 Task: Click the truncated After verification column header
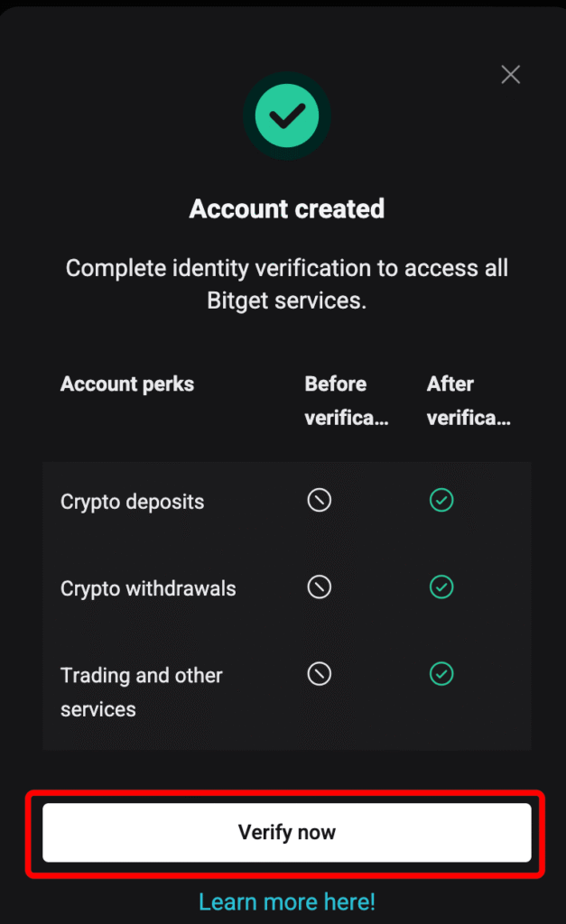[x=469, y=401]
